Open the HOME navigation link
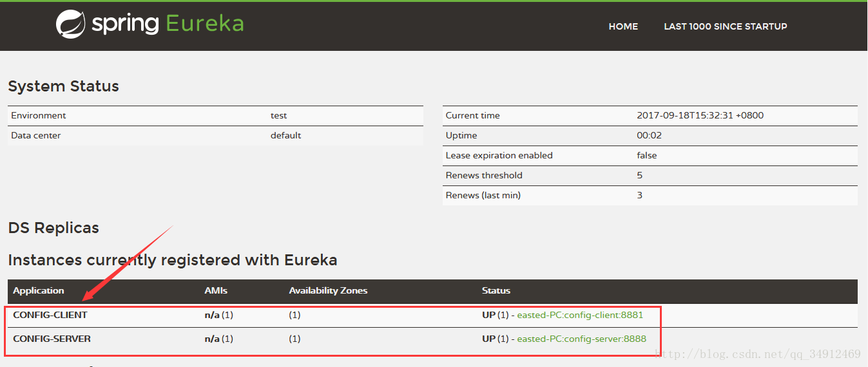The height and width of the screenshot is (367, 868). click(623, 26)
